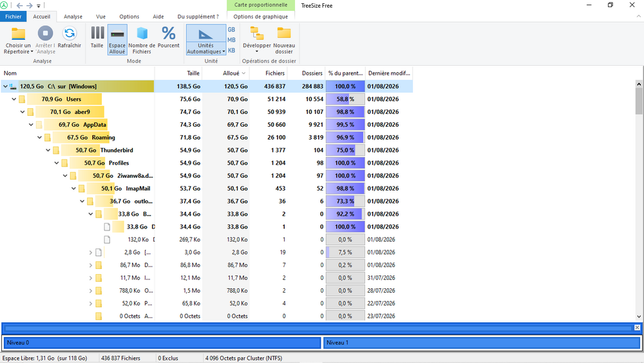Viewport: 644px width, 363px height.
Task: Open the Choisir un Répertoire dropdown arrow
Action: (x=32, y=51)
